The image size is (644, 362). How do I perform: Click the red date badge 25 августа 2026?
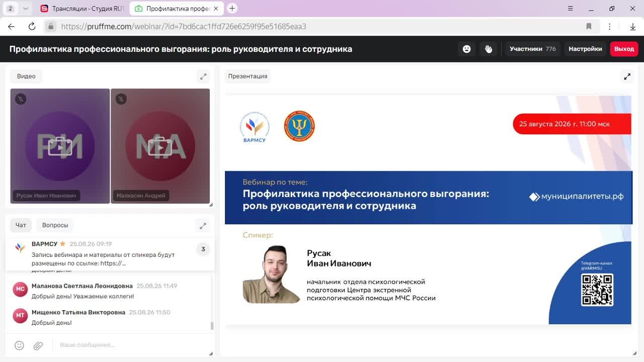tap(572, 124)
